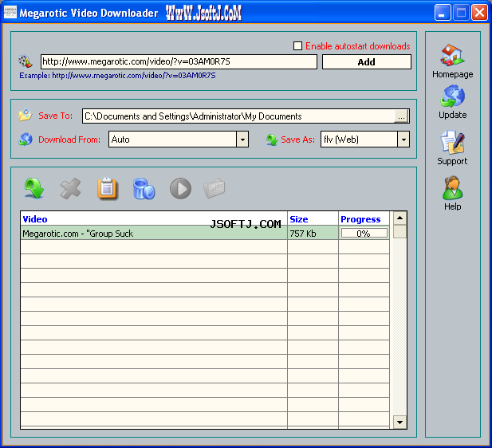Click the Support label in sidebar
Screen dimensions: 492x448
[x=452, y=161]
